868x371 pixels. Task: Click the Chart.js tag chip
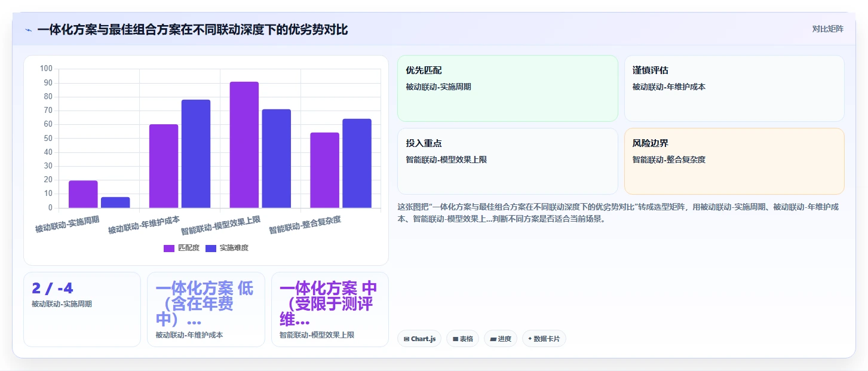(419, 339)
